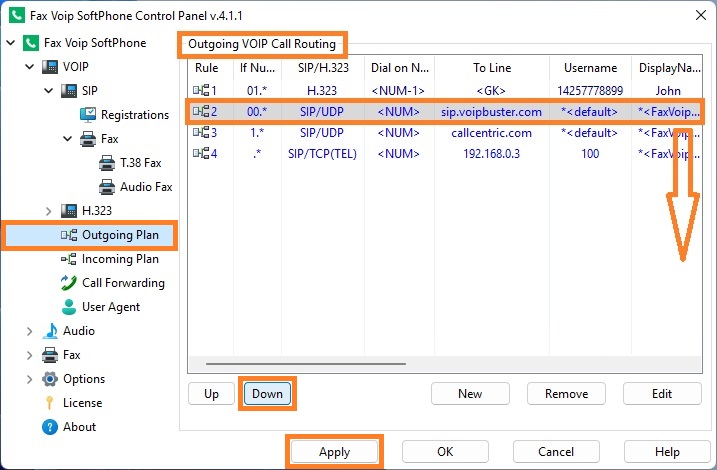Click the H.323 node phone icon
The height and width of the screenshot is (470, 717).
[69, 211]
